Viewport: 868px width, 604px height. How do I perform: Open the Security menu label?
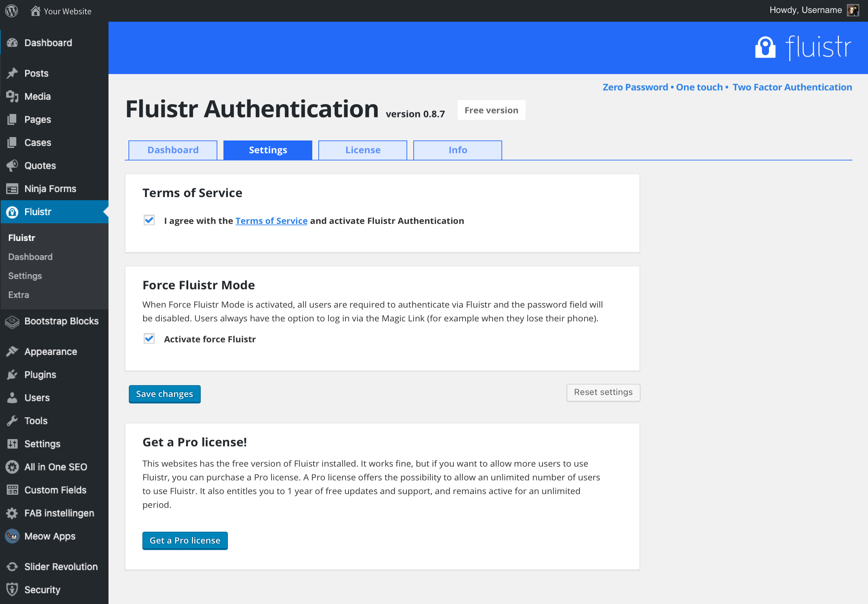click(x=42, y=590)
